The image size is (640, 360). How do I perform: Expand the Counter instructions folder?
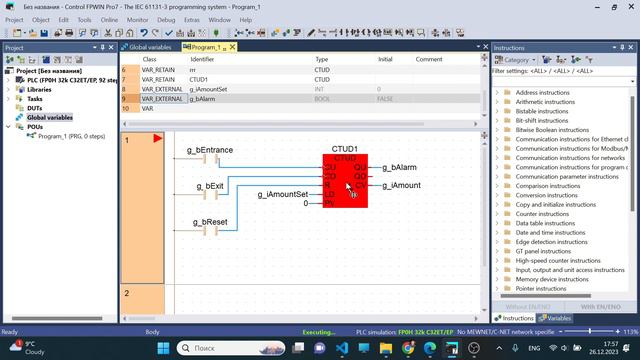497,214
